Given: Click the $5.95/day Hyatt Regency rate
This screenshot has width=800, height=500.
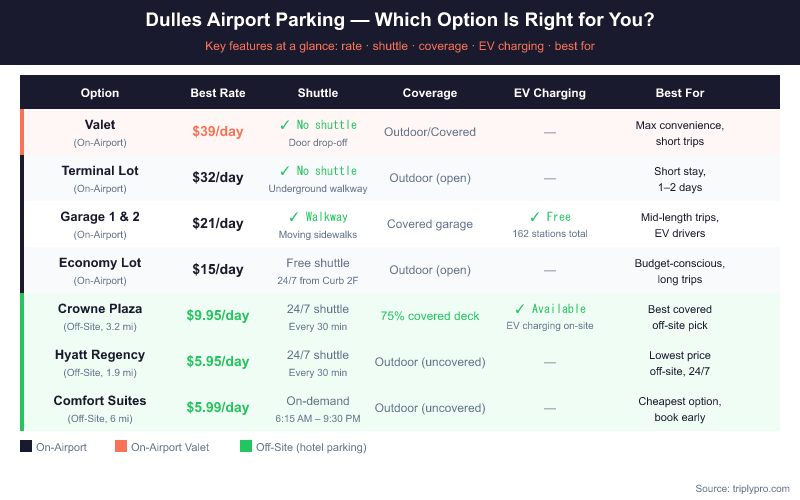Looking at the screenshot, I should [218, 362].
